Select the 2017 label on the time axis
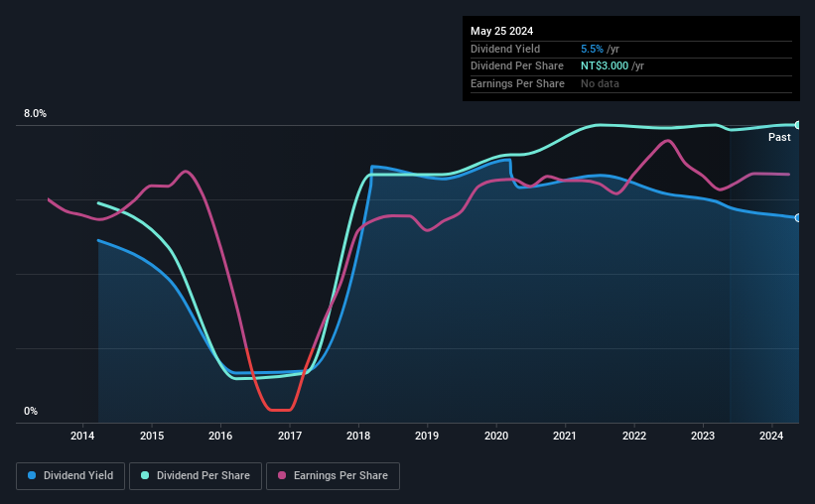 point(290,436)
